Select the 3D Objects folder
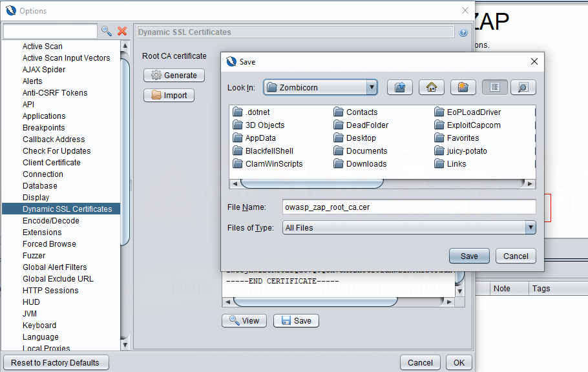 click(x=258, y=125)
